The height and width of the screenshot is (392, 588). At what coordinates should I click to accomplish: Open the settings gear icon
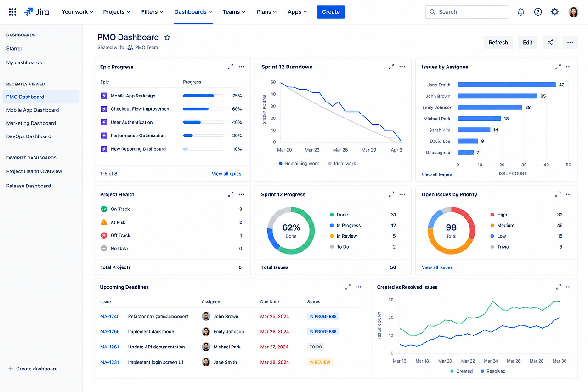[x=555, y=12]
